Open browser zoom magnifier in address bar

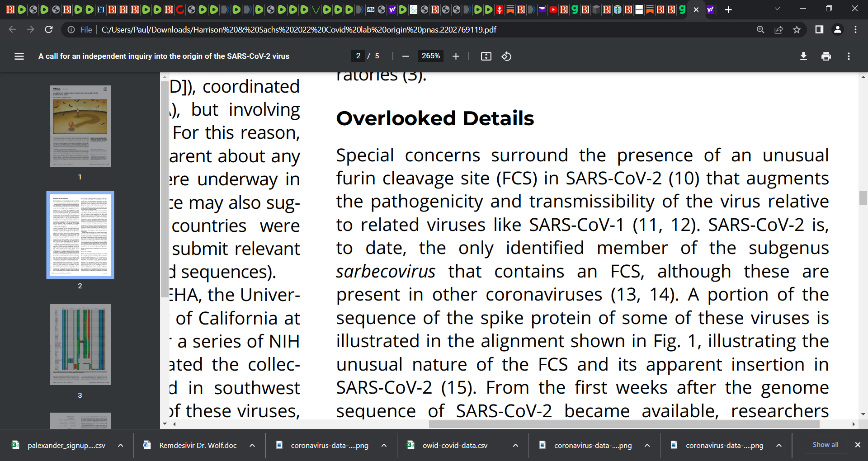click(x=760, y=29)
